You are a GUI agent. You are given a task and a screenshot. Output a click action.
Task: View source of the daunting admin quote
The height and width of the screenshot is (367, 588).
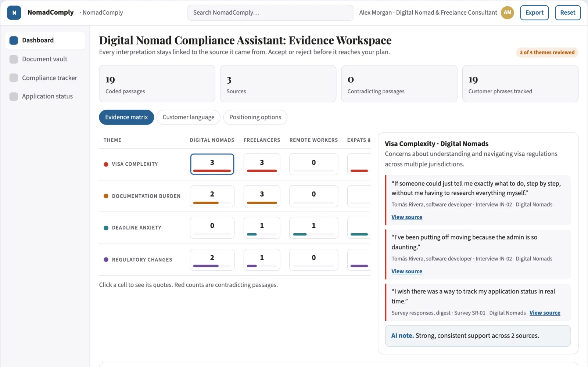[x=406, y=271]
